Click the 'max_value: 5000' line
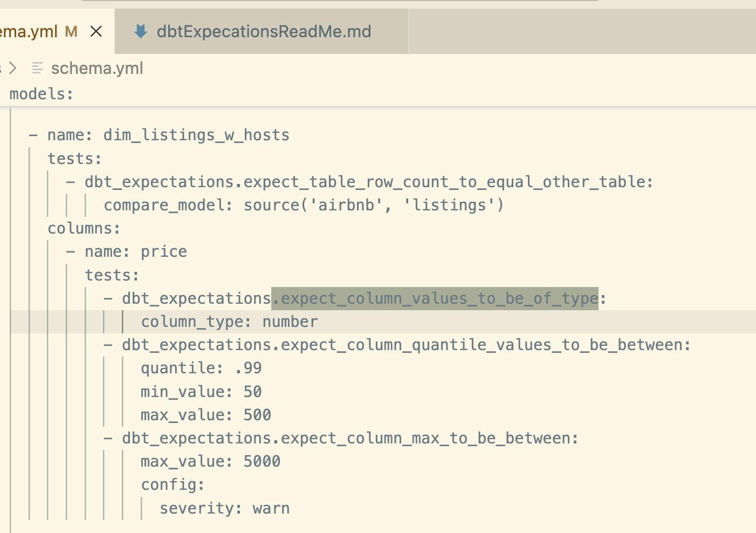756x533 pixels. (x=210, y=462)
